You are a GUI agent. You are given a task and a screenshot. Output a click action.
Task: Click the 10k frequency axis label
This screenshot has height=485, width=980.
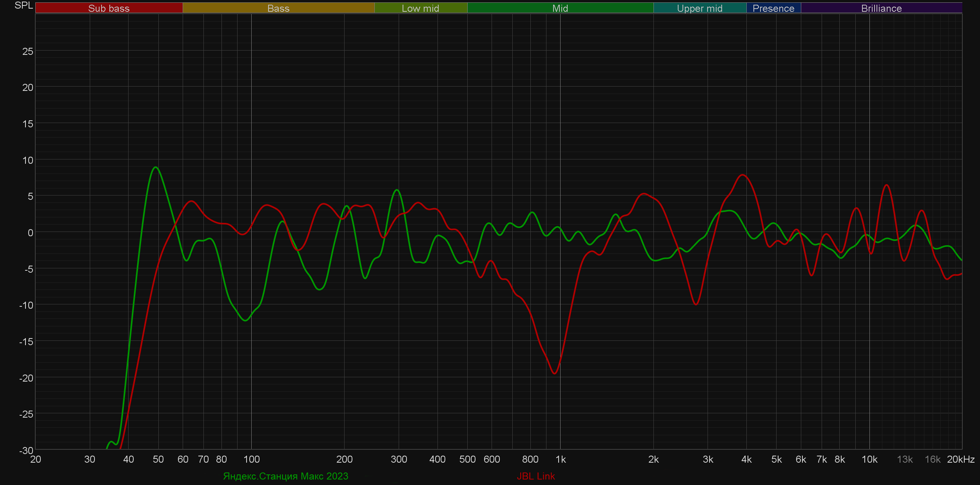coord(869,459)
